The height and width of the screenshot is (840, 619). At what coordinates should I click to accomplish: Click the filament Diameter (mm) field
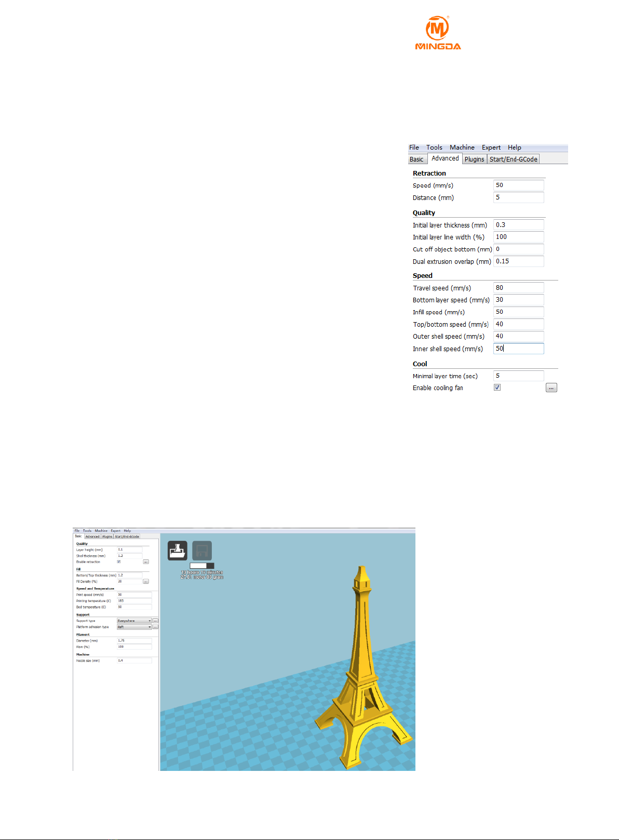pyautogui.click(x=134, y=641)
